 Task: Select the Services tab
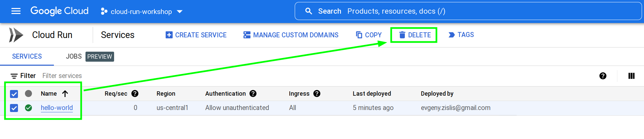pyautogui.click(x=27, y=57)
